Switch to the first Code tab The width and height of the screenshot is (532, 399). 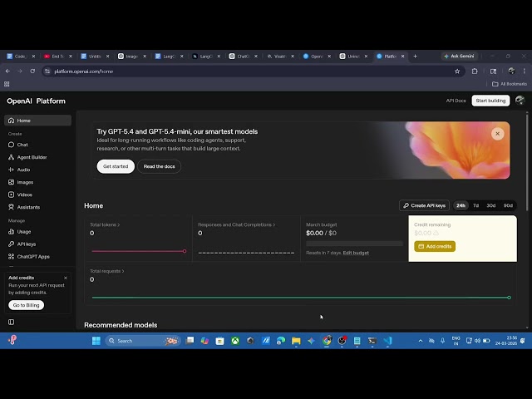click(20, 57)
